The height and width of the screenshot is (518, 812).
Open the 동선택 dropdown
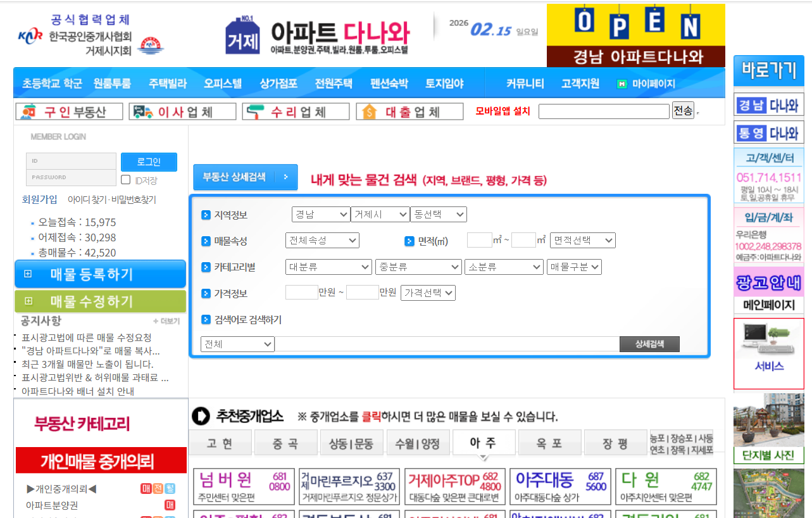439,215
